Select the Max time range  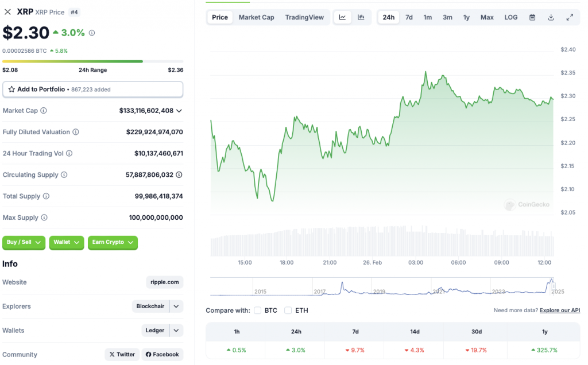point(487,17)
